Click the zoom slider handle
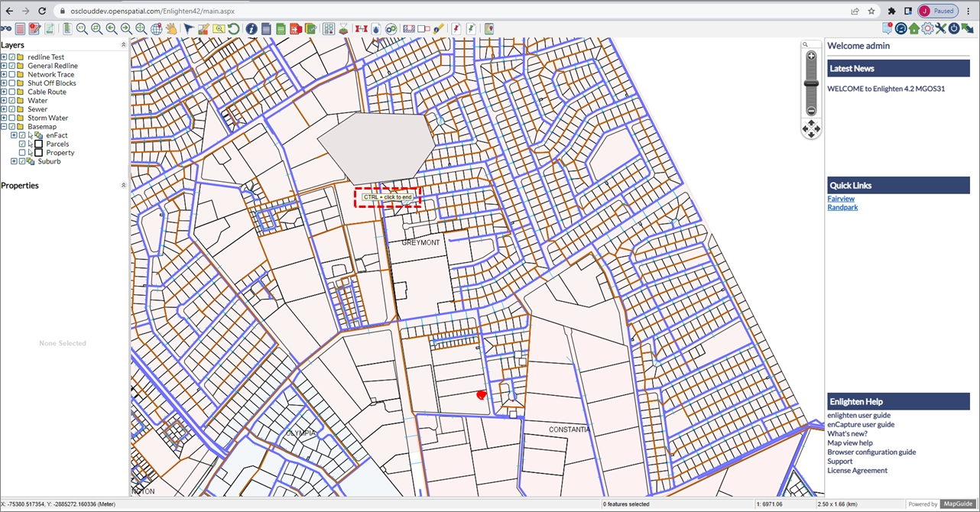Screen dimensions: 980x512 pos(811,83)
